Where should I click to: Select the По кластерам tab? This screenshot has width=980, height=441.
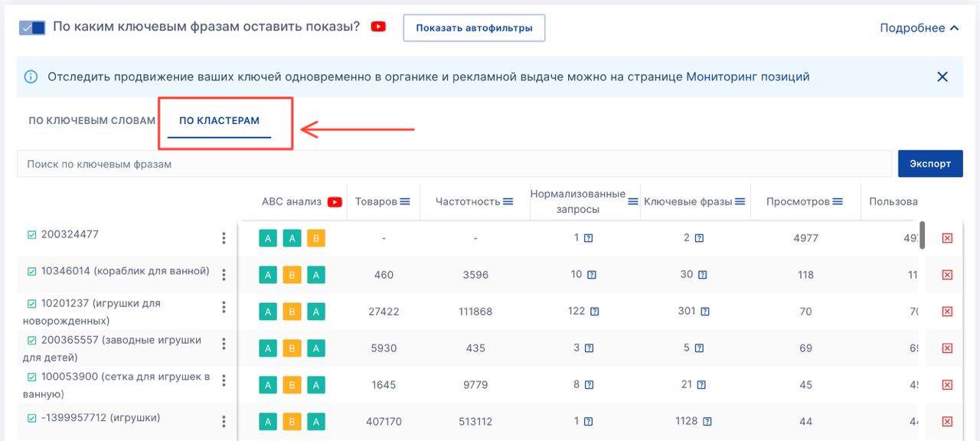click(219, 121)
